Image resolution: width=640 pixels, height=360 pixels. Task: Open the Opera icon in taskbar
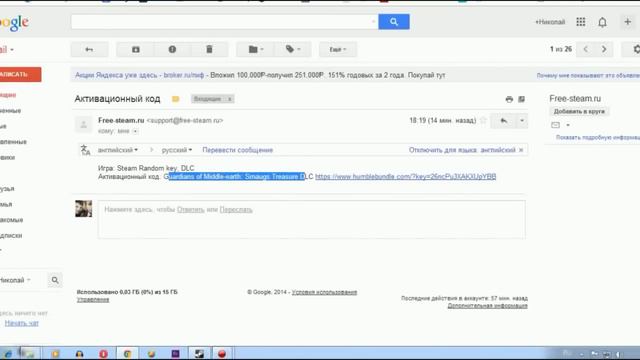(103, 354)
